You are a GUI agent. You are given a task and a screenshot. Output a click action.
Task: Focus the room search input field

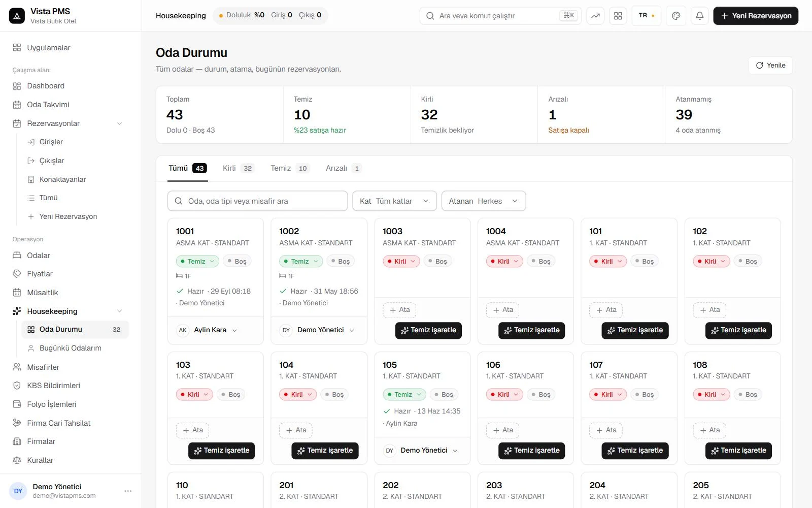pyautogui.click(x=257, y=201)
